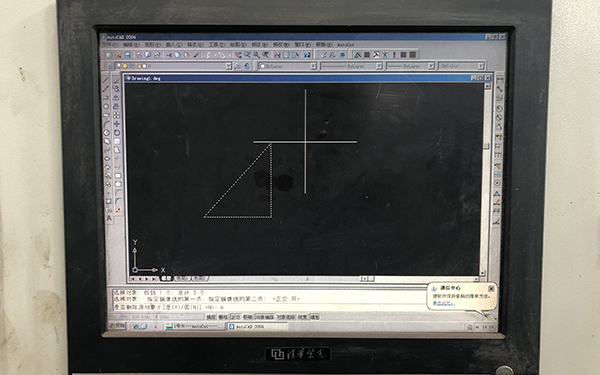Switch to the AutoCut taskbar window button
Viewport: 600px width, 375px height.
(x=195, y=326)
